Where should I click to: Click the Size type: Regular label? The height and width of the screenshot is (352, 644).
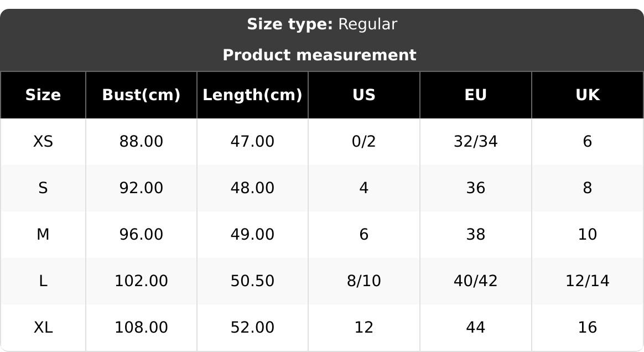click(x=321, y=24)
